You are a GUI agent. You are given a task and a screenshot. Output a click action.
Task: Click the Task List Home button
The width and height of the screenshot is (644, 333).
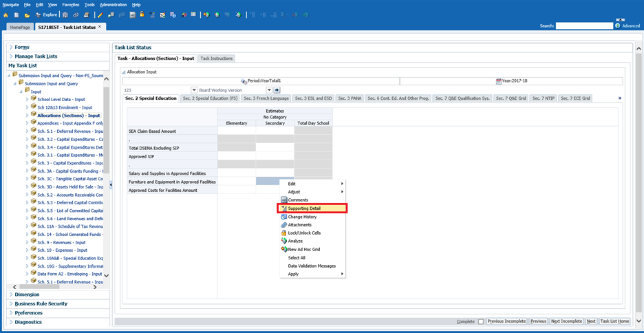614,321
